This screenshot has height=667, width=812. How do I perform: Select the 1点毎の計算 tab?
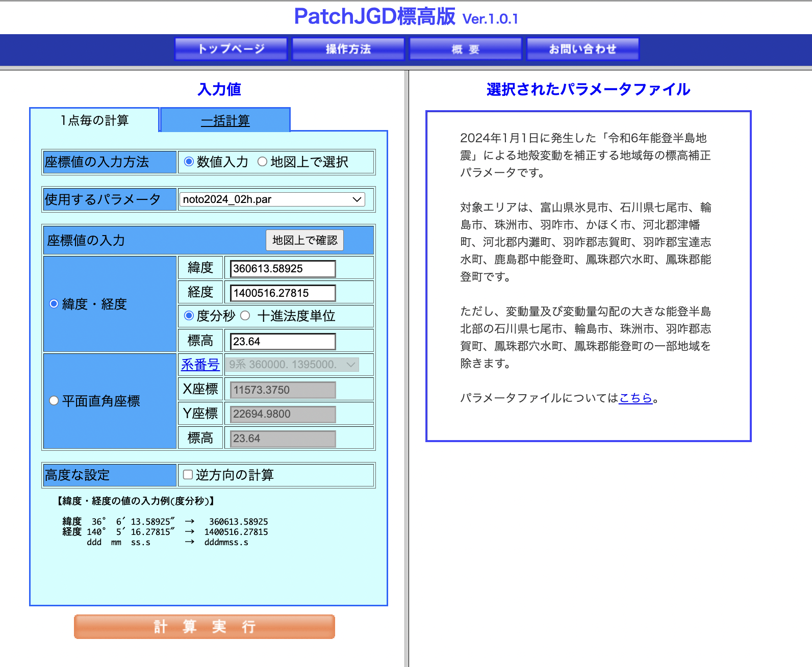point(94,120)
